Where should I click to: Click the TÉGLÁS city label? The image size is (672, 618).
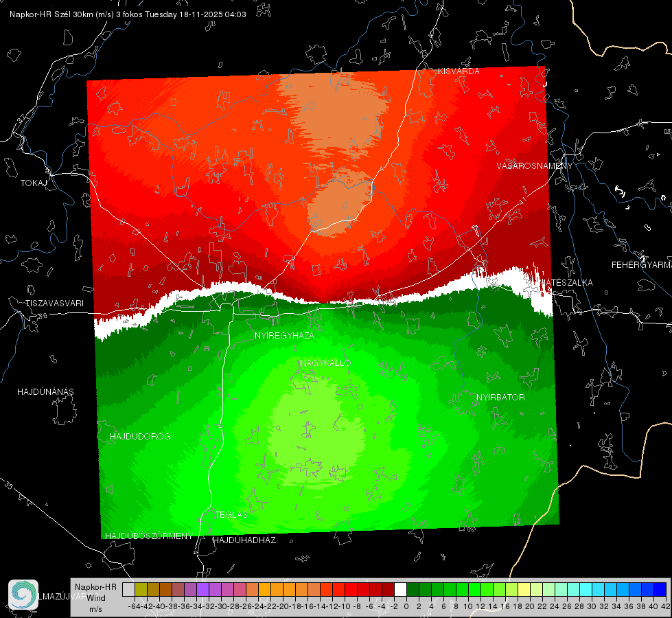(231, 514)
